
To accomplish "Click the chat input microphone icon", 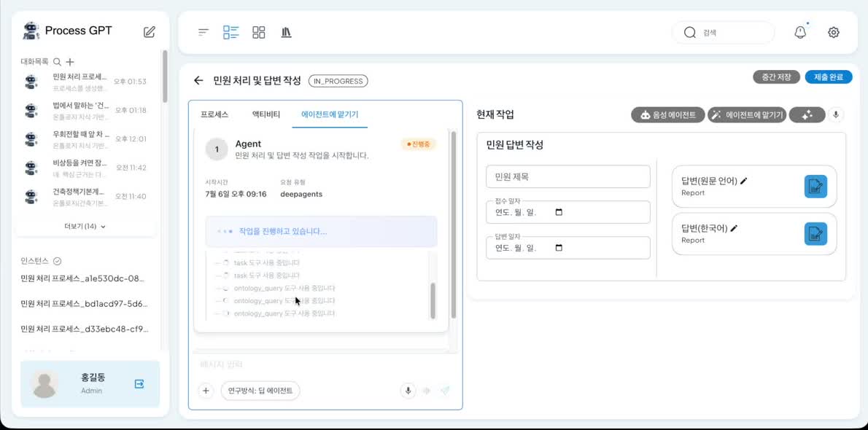I will click(x=408, y=391).
